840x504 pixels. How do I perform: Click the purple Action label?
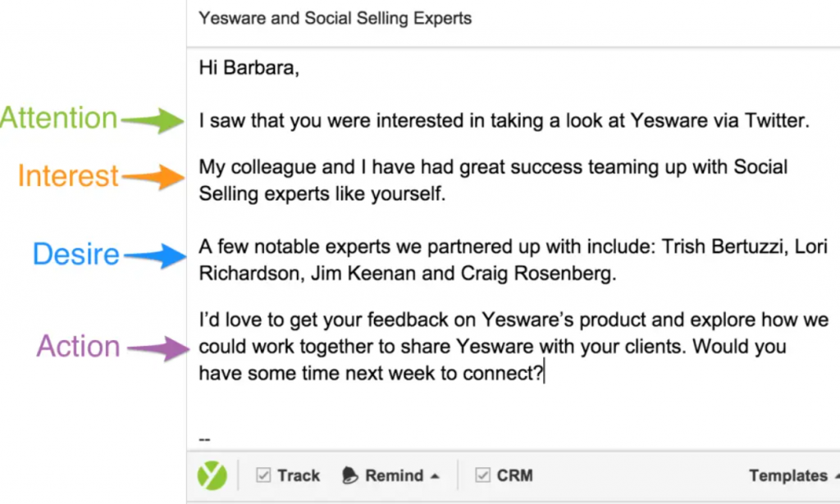78,347
